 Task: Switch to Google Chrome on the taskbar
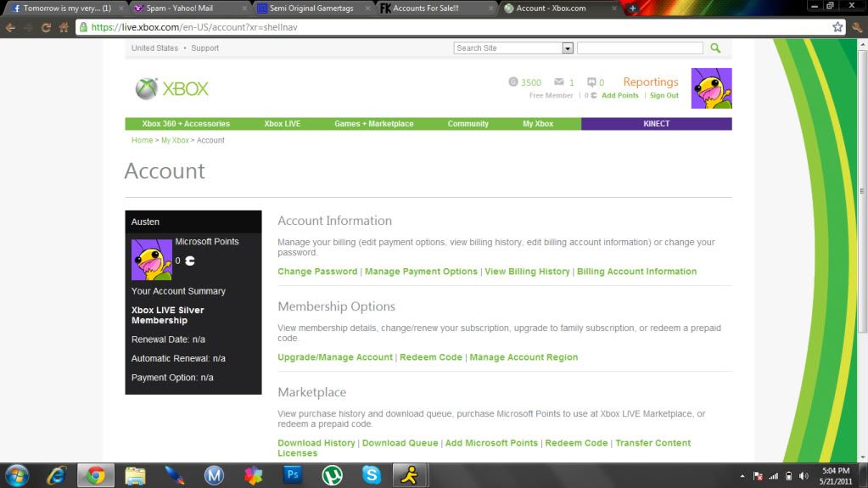click(95, 475)
